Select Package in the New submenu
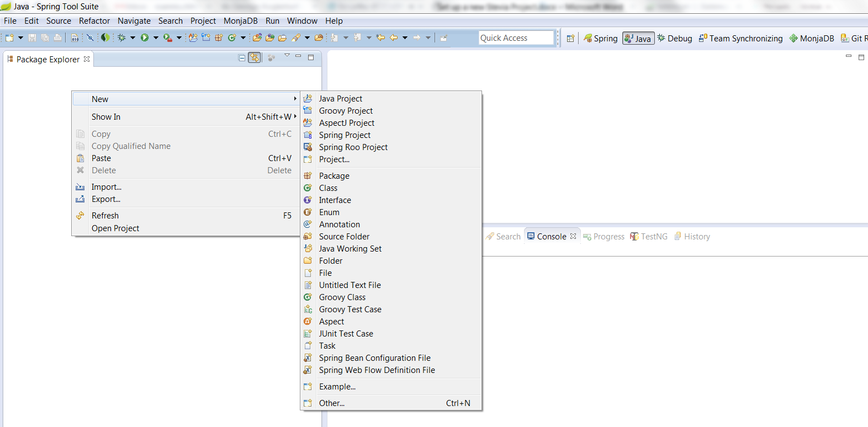Image resolution: width=868 pixels, height=427 pixels. click(x=391, y=175)
